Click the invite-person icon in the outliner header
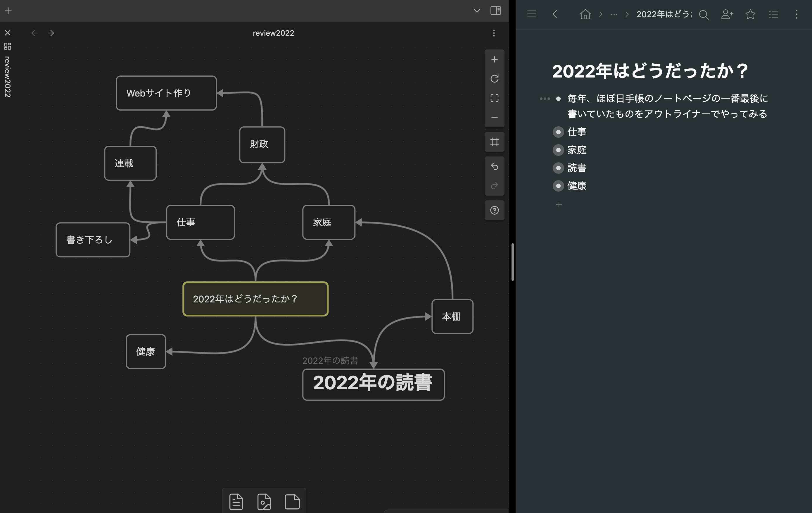This screenshot has height=513, width=812. coord(727,15)
